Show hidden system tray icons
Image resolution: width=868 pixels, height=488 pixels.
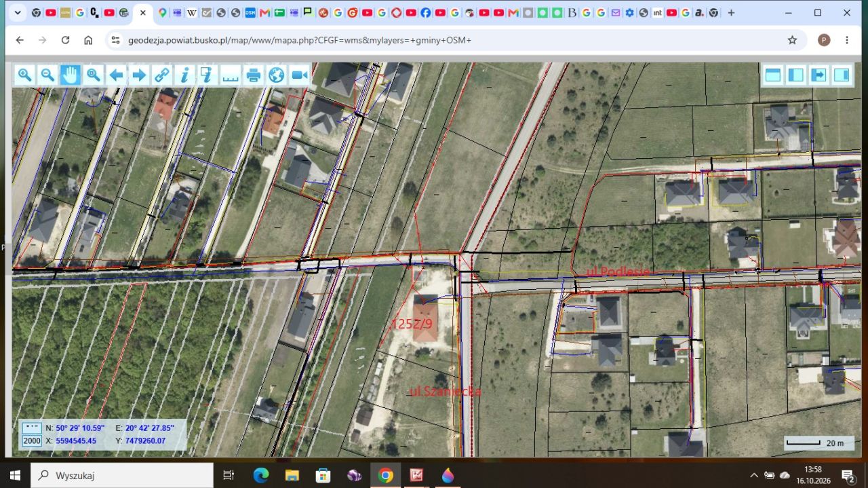click(754, 475)
